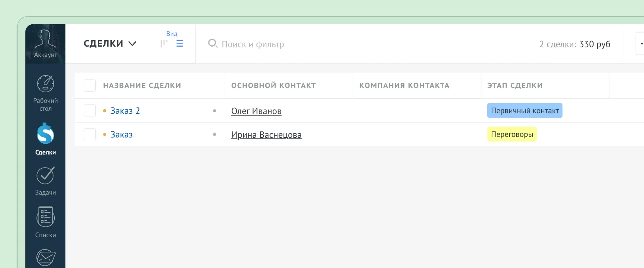This screenshot has height=268, width=644.
Task: Open the Аккаунт profile section
Action: (45, 43)
